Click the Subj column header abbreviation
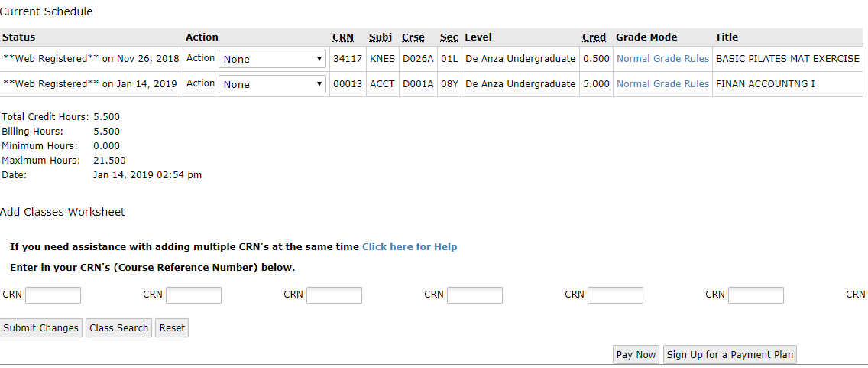Screen dimensions: 868x368 pyautogui.click(x=380, y=37)
